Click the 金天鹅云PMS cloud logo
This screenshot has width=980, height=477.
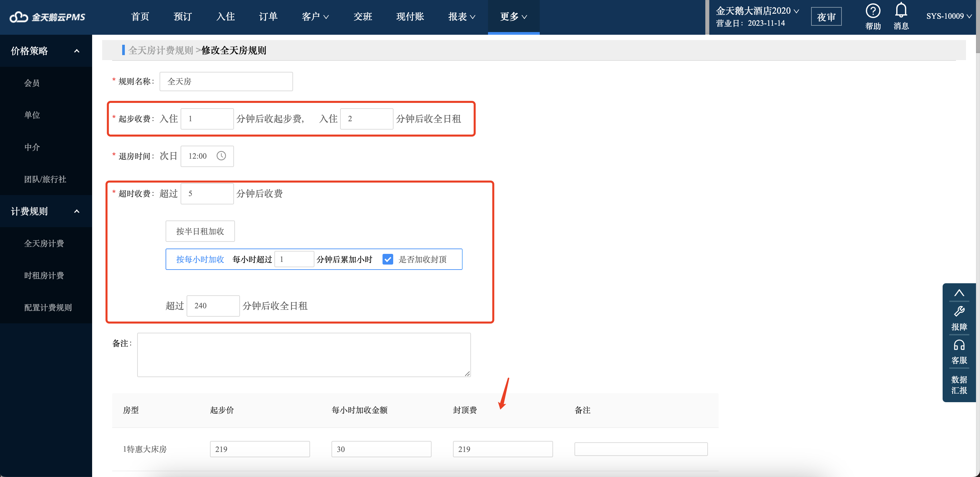(x=47, y=17)
